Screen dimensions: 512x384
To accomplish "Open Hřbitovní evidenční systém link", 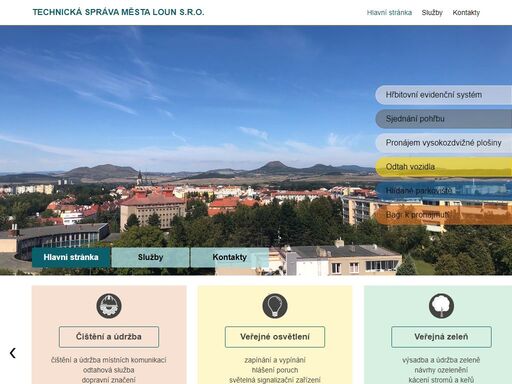I will pyautogui.click(x=444, y=95).
